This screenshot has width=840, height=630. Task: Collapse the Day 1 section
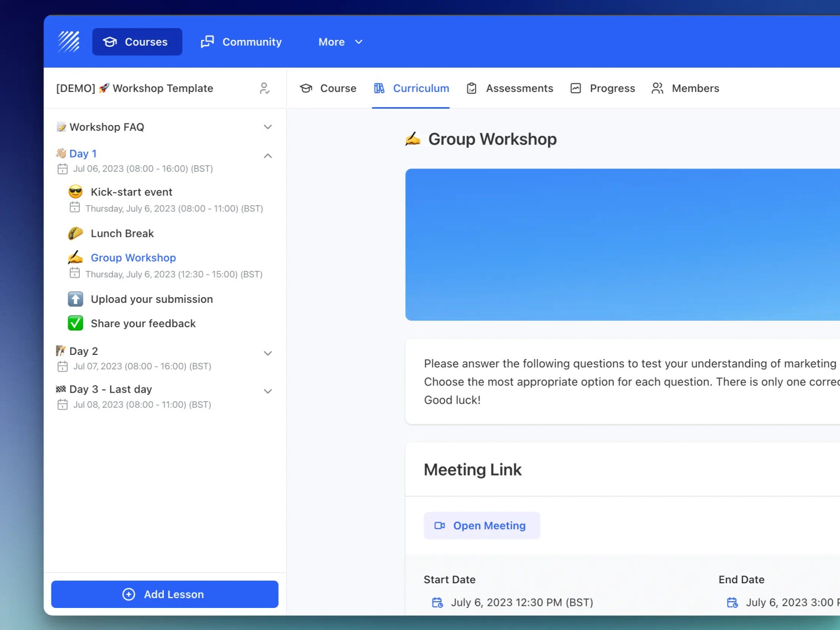[268, 156]
